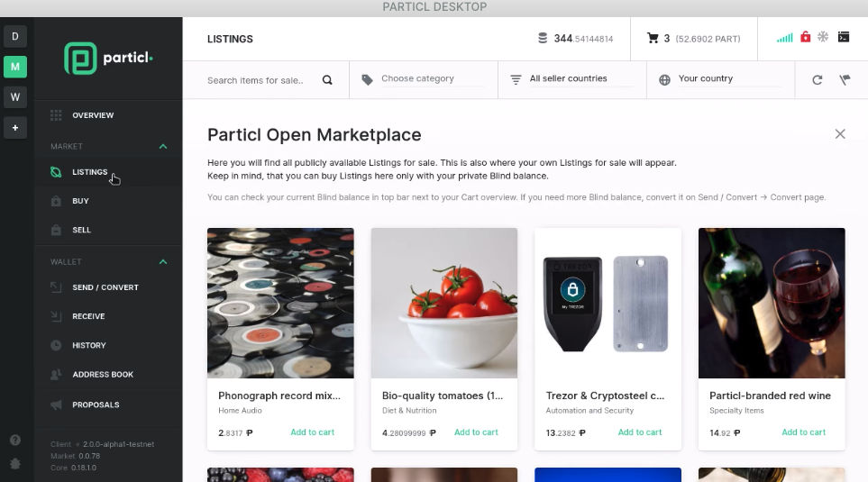
Task: Open the Phonograph record listing thumbnail
Action: click(x=280, y=304)
